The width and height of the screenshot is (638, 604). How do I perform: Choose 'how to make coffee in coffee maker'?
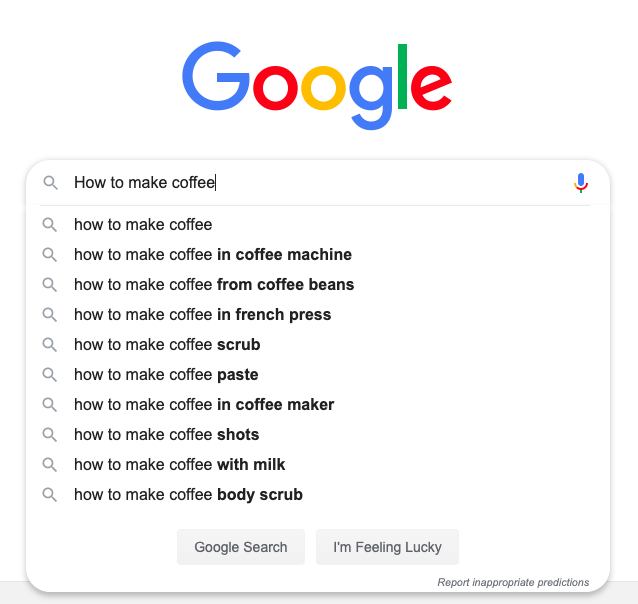click(204, 405)
